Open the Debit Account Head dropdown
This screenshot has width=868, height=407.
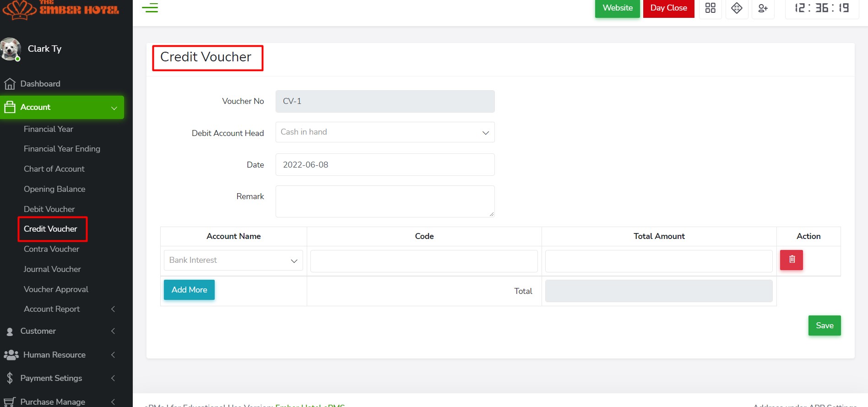(x=385, y=132)
